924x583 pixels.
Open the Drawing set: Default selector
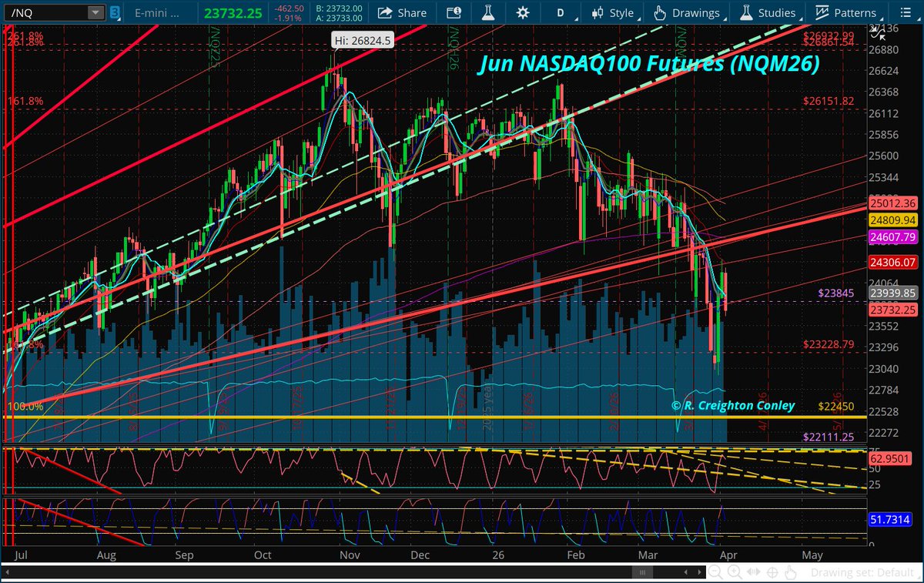(861, 573)
